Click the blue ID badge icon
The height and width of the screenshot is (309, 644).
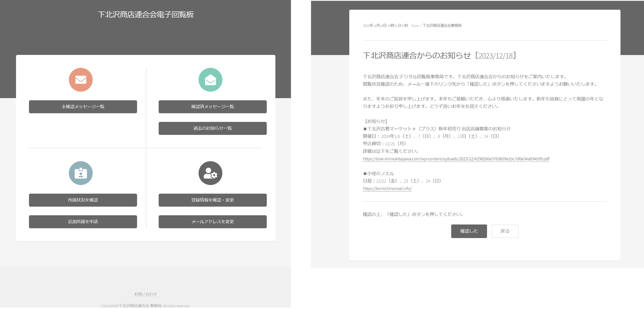click(x=81, y=173)
